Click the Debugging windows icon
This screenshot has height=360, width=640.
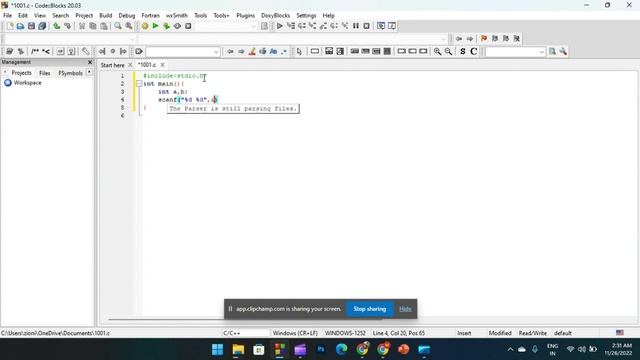[x=381, y=26]
